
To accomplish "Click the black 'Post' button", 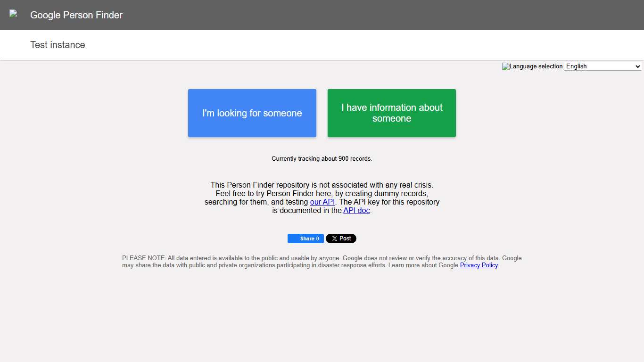I will pos(341,238).
